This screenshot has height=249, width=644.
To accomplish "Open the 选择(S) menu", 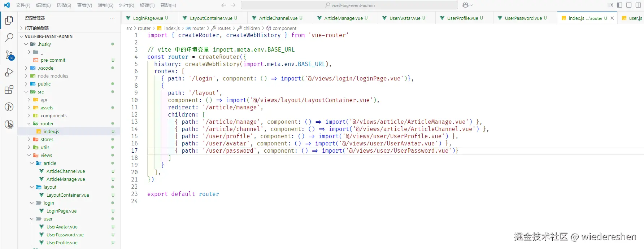I will coord(64,5).
